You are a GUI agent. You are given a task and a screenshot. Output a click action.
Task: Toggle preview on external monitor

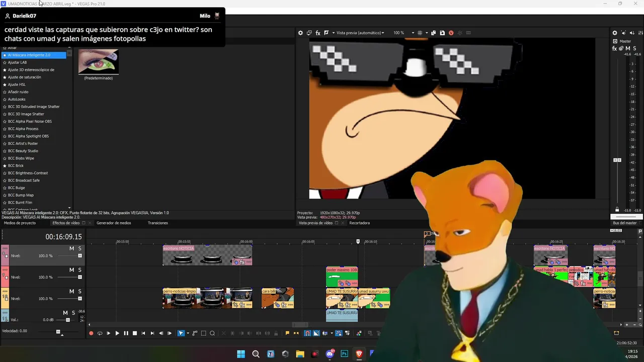click(309, 33)
